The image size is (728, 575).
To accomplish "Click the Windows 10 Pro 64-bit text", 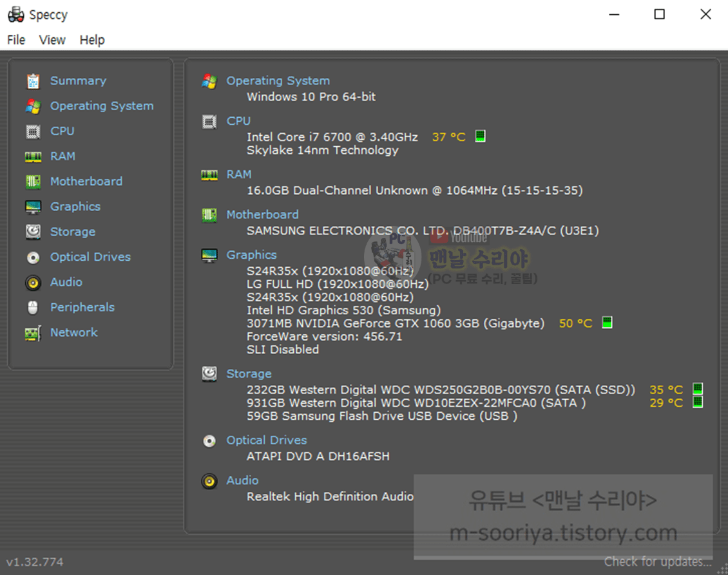I will (311, 97).
